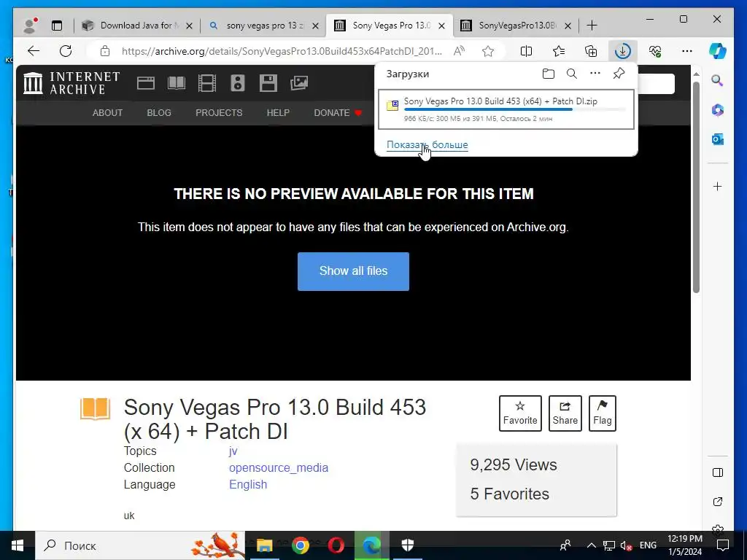Reload the page with refresh icon
Viewport: 747px width, 560px height.
[66, 51]
